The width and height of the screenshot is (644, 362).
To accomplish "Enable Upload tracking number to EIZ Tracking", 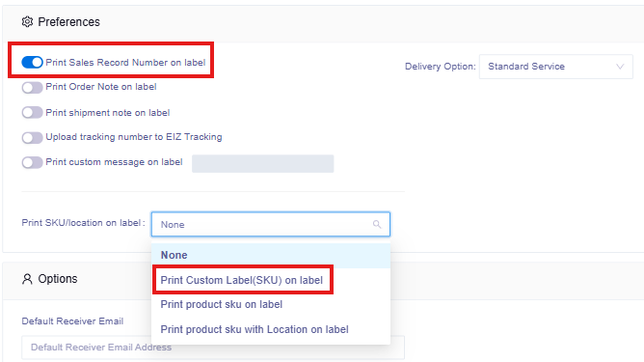I will 32,137.
